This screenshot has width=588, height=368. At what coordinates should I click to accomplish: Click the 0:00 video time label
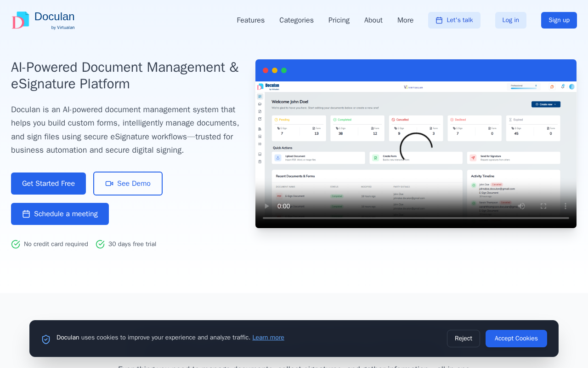pos(284,206)
